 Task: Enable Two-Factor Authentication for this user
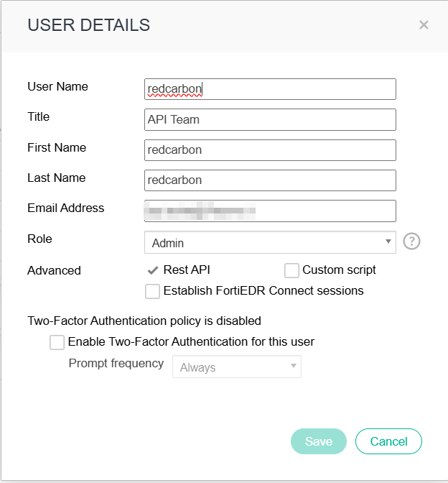(x=57, y=342)
